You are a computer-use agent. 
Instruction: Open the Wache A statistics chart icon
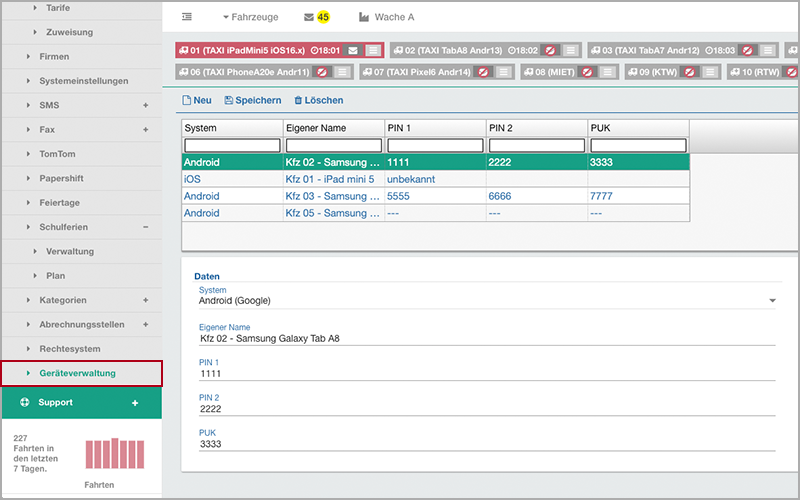point(365,17)
